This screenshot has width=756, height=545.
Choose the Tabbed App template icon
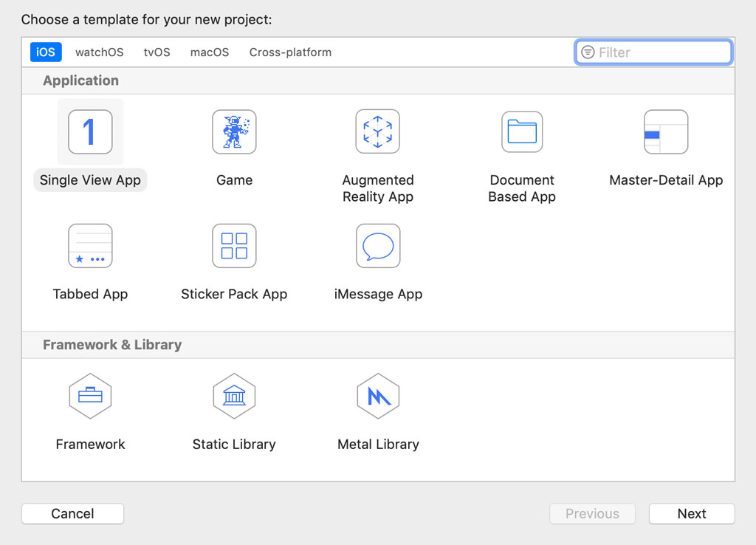pos(90,245)
